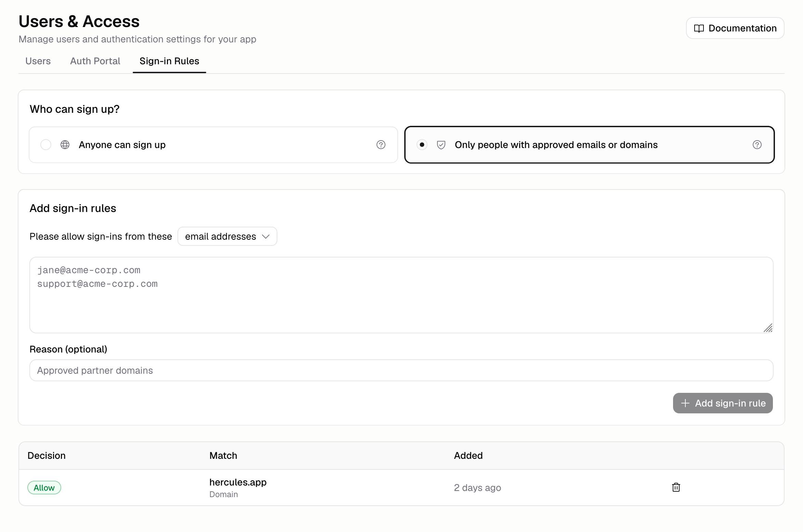Click the shield check icon
The width and height of the screenshot is (803, 532).
tap(441, 145)
